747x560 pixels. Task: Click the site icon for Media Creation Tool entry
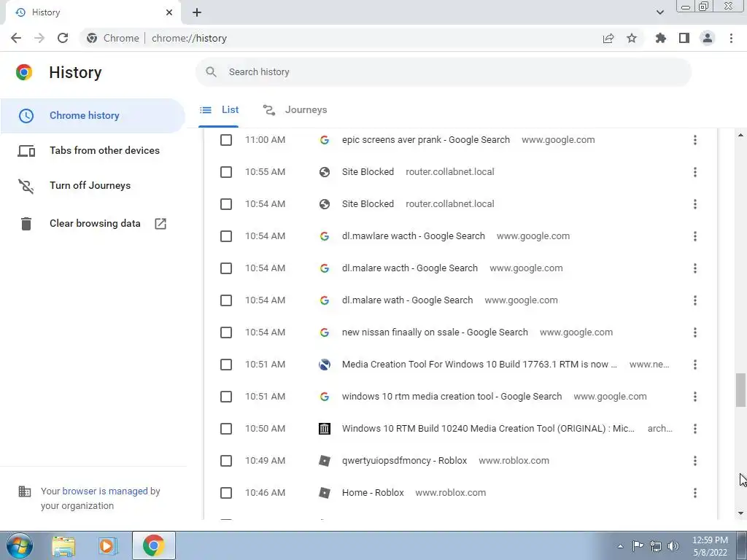click(x=325, y=365)
